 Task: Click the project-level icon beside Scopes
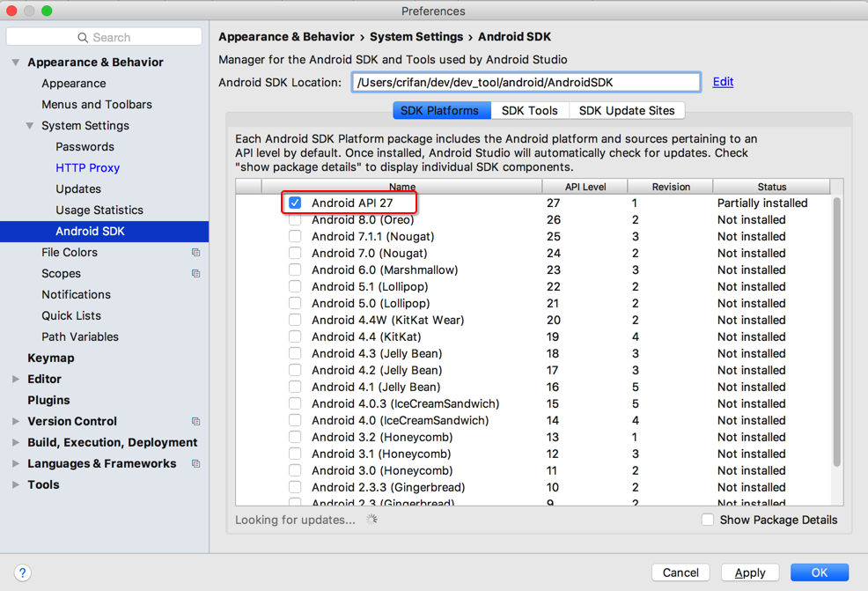tap(196, 274)
